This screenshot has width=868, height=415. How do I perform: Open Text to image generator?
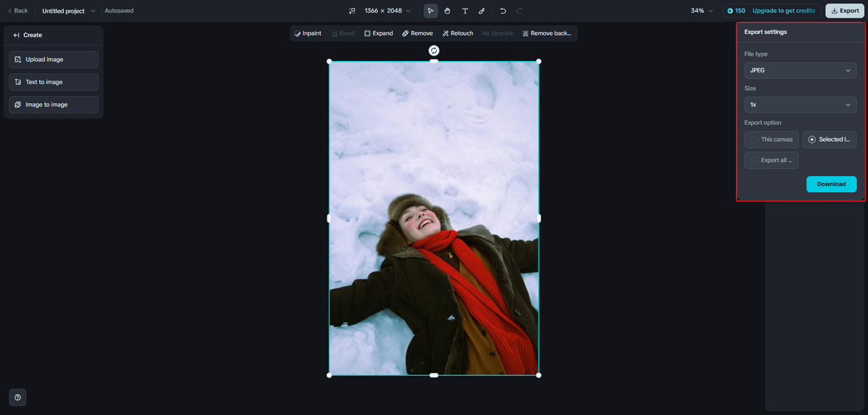(54, 82)
